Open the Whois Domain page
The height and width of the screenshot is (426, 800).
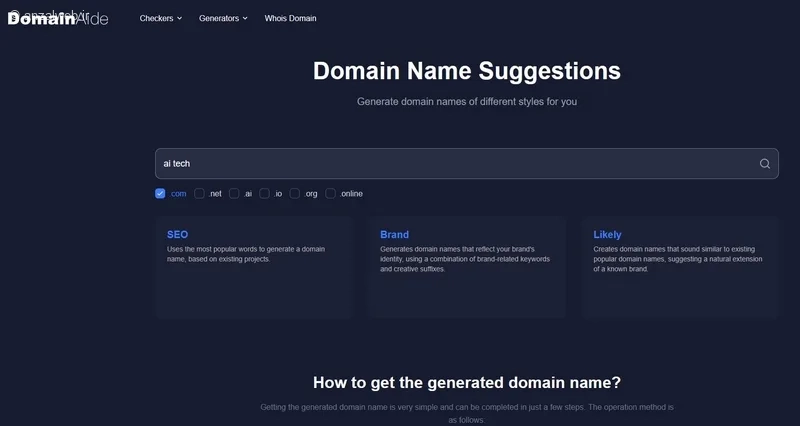[290, 18]
